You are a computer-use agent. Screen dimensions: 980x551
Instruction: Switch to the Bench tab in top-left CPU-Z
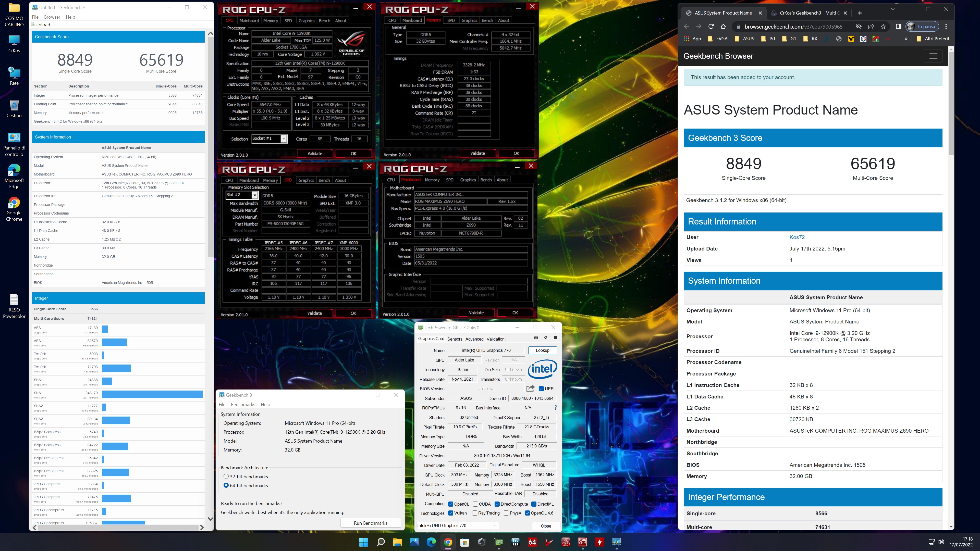324,20
